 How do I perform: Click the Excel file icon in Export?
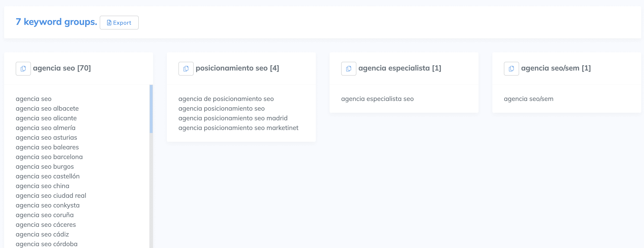[x=109, y=23]
